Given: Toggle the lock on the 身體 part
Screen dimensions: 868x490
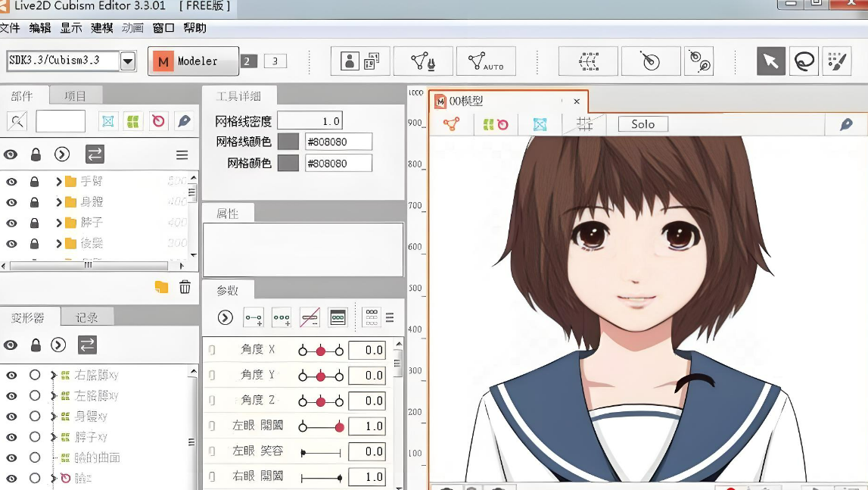Looking at the screenshot, I should (34, 202).
